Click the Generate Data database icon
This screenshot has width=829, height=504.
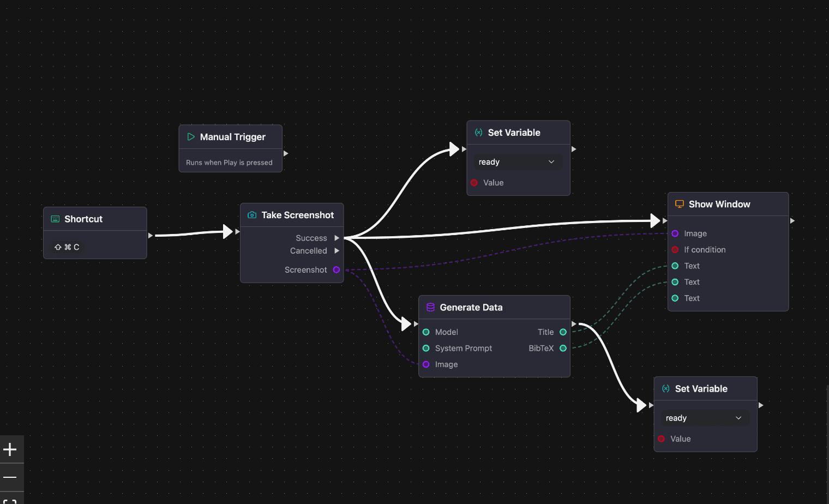430,307
